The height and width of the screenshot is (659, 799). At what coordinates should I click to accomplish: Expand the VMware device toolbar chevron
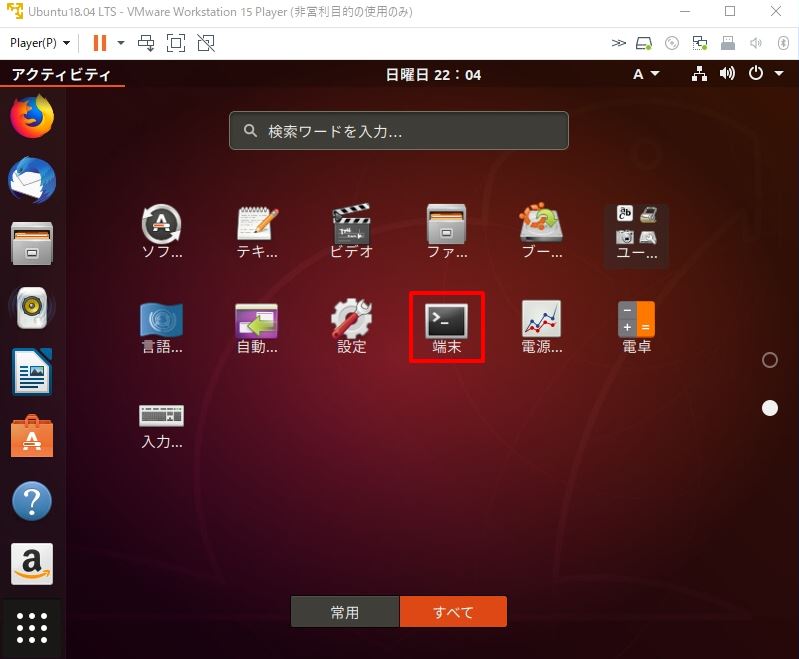click(x=619, y=43)
